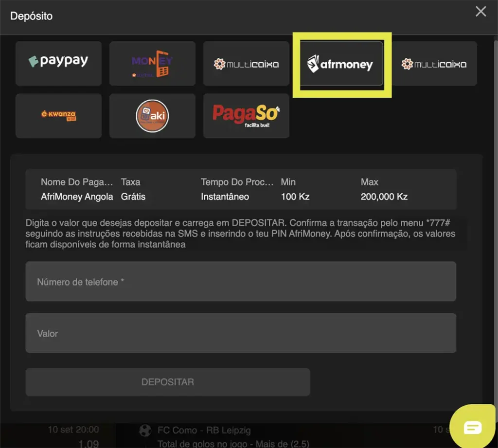Choose the é-Kwanza payment option
498x448 pixels.
pyautogui.click(x=58, y=116)
